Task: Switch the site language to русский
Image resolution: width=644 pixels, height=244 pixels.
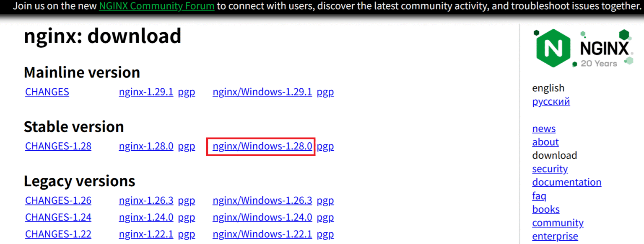Action: click(x=551, y=101)
